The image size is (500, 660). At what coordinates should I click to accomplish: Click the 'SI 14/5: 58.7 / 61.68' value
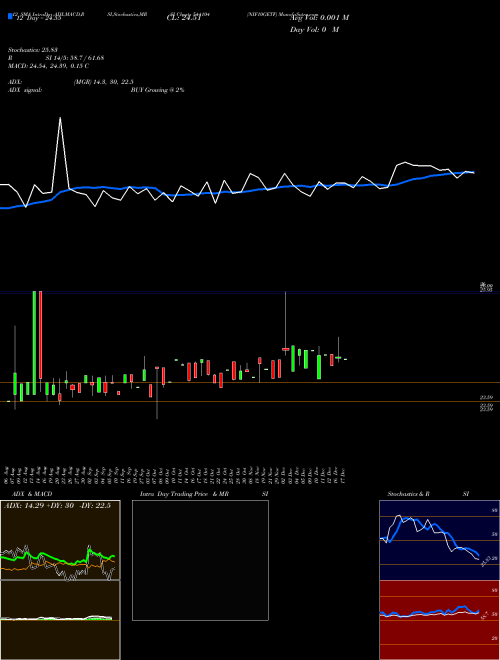point(75,58)
